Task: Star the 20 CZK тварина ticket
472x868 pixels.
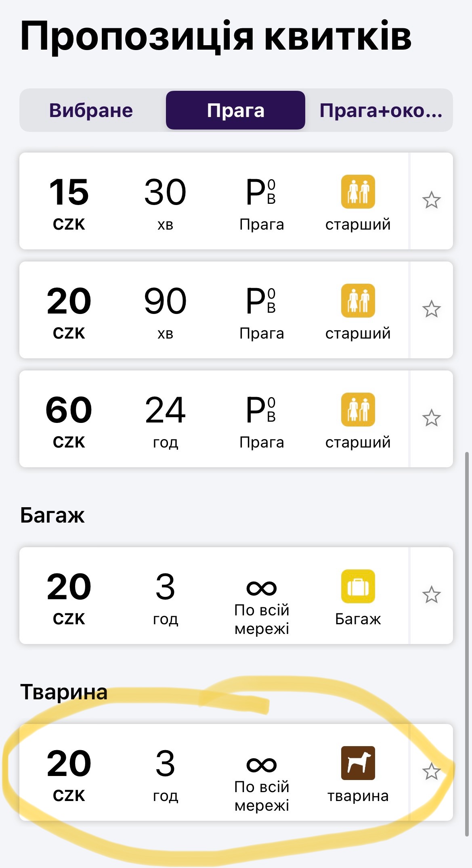Action: [431, 772]
